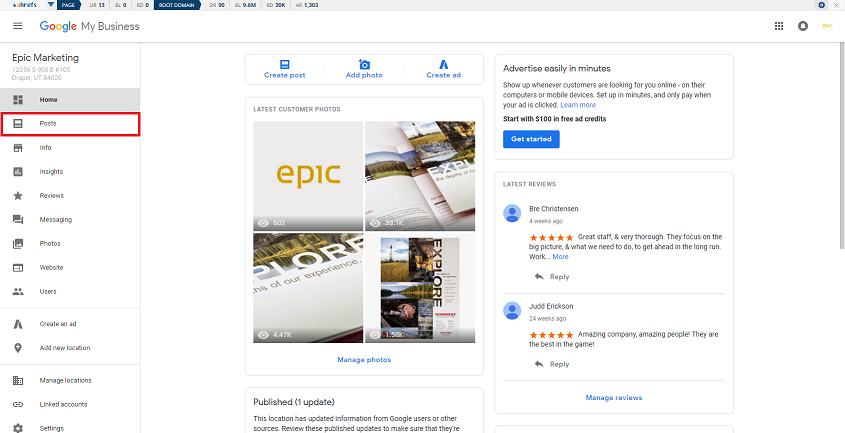Click the Reviews star icon
The height and width of the screenshot is (433, 845).
click(x=18, y=196)
